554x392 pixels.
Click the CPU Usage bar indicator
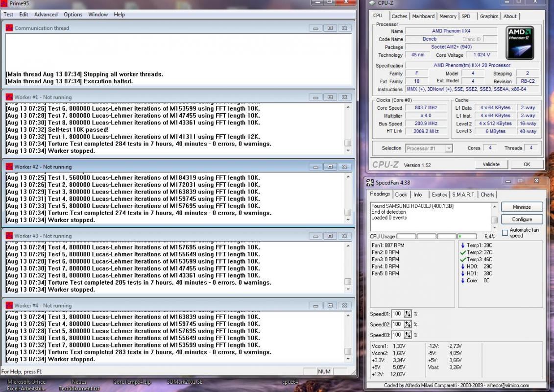pyautogui.click(x=437, y=236)
